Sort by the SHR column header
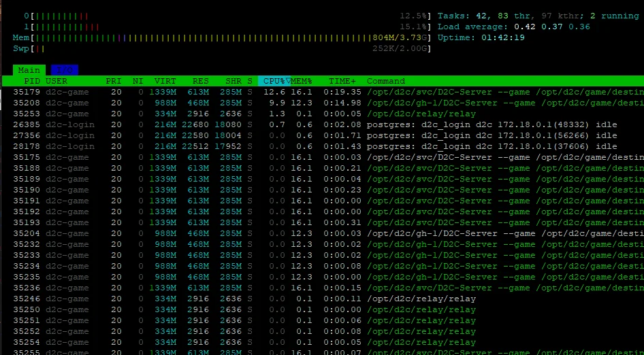Screen dimensions: 644x355 (x=234, y=81)
